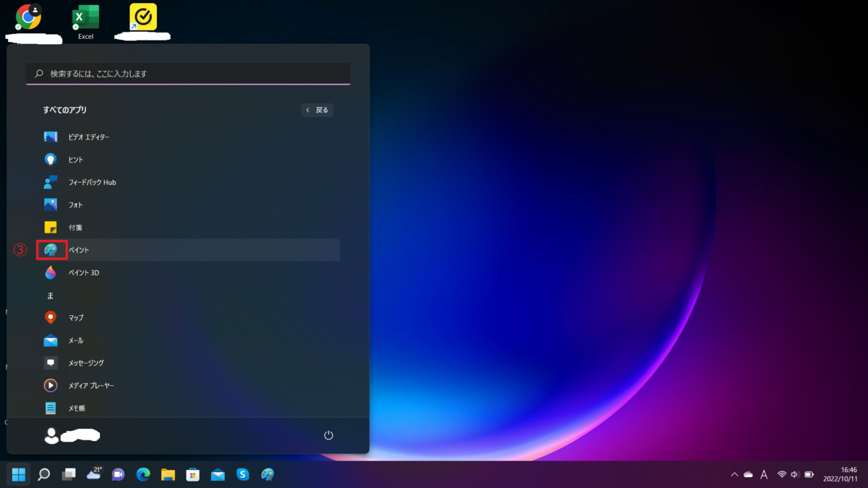Open the power options button
Image resolution: width=868 pixels, height=488 pixels.
(328, 435)
